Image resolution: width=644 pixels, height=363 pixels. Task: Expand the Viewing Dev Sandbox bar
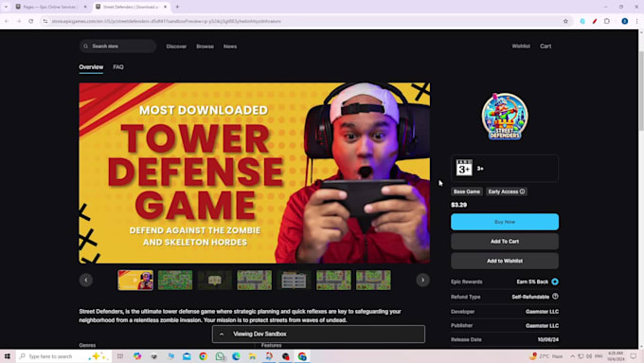point(222,335)
